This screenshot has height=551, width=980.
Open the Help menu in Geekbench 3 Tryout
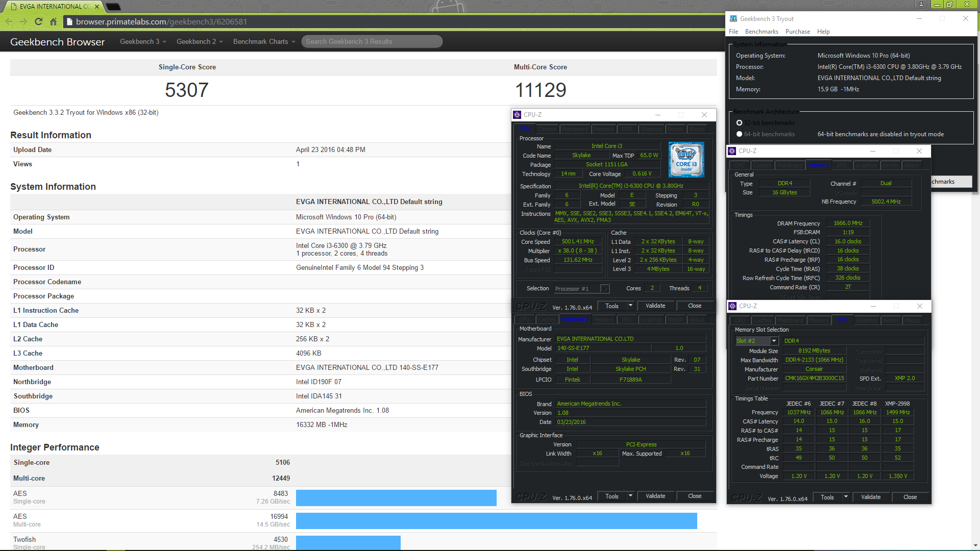(x=823, y=32)
